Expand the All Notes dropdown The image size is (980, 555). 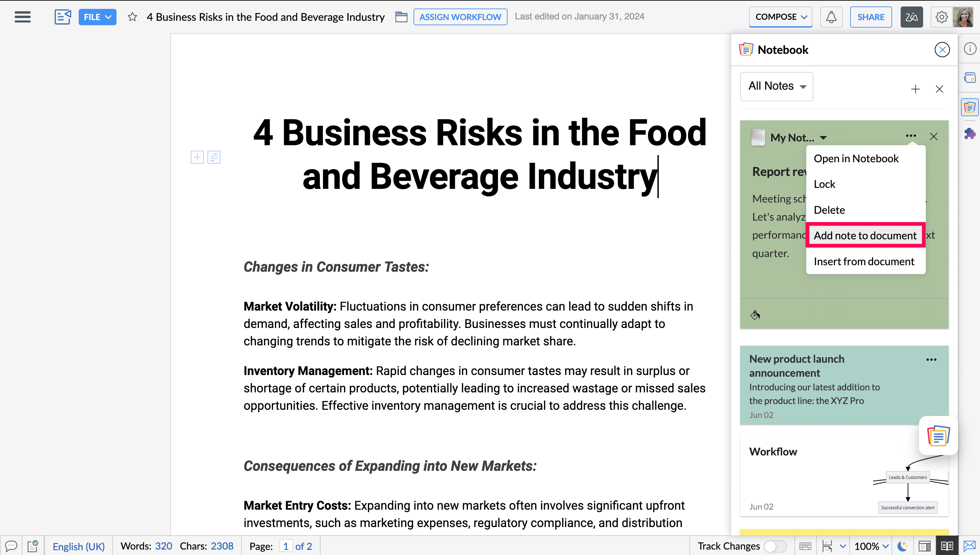777,86
